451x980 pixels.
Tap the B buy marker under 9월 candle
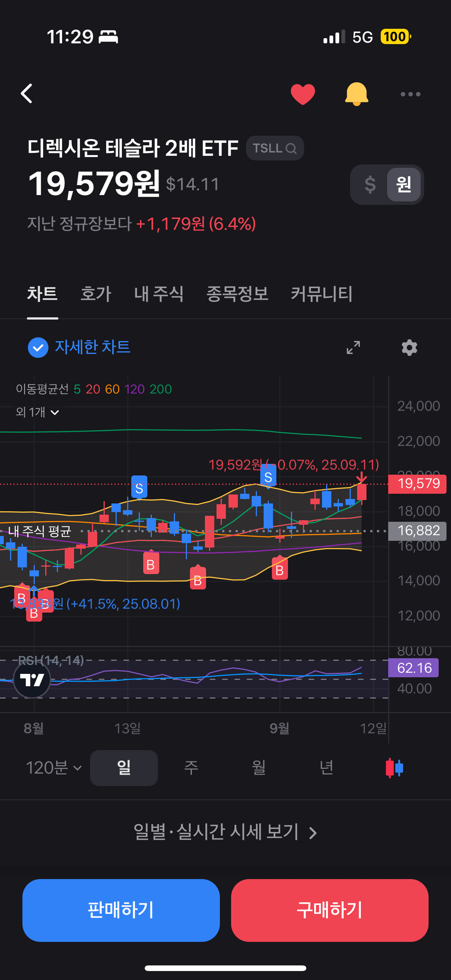280,568
